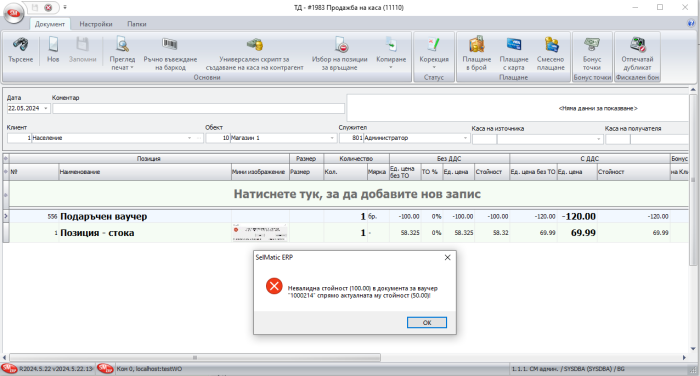The height and width of the screenshot is (376, 700).
Task: Click the Мярка column header
Action: 378,172
